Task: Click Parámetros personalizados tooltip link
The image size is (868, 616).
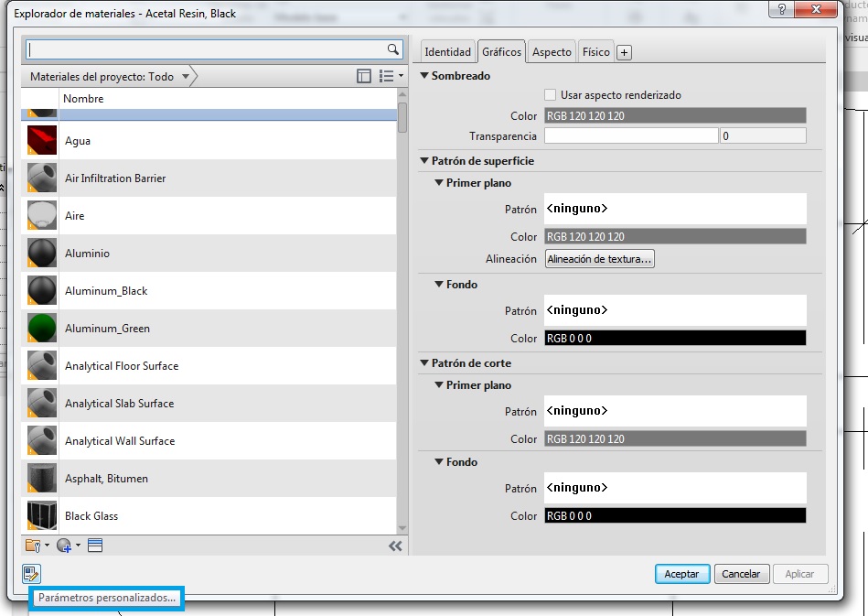Action: tap(107, 598)
